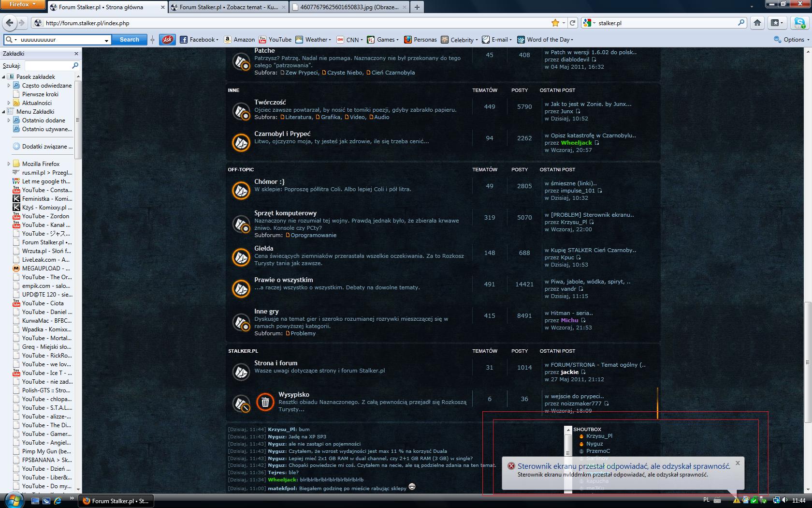Open the Word of the Day dropdown
The image size is (812, 508).
tap(545, 40)
